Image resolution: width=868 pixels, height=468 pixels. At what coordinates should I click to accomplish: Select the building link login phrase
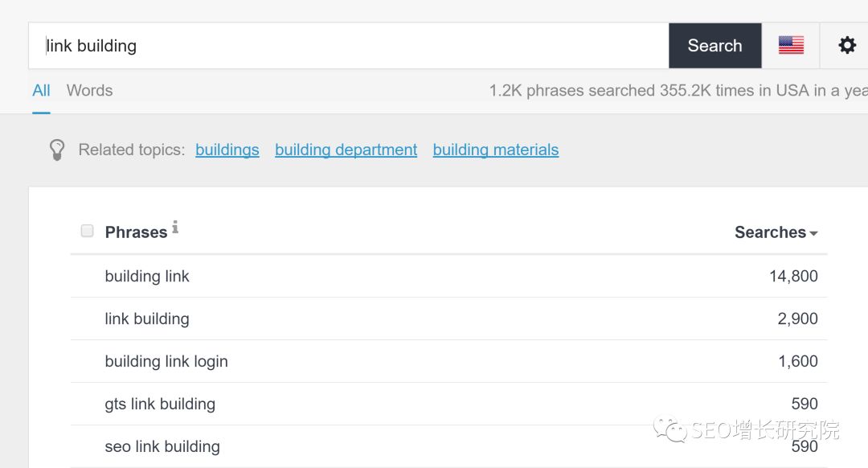tap(166, 361)
